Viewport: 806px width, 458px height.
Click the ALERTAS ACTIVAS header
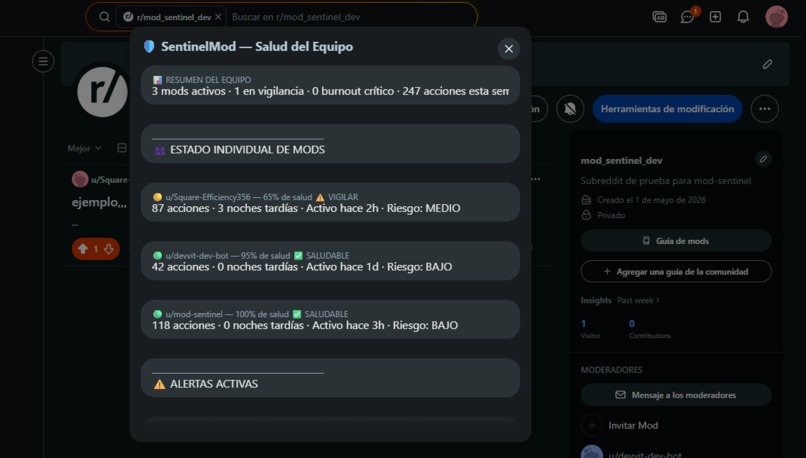pyautogui.click(x=330, y=378)
